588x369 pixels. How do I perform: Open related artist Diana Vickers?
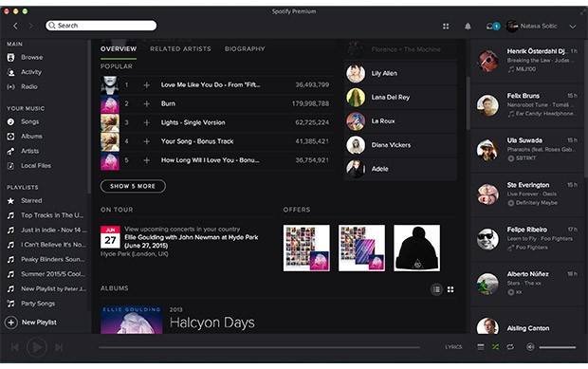[400, 145]
